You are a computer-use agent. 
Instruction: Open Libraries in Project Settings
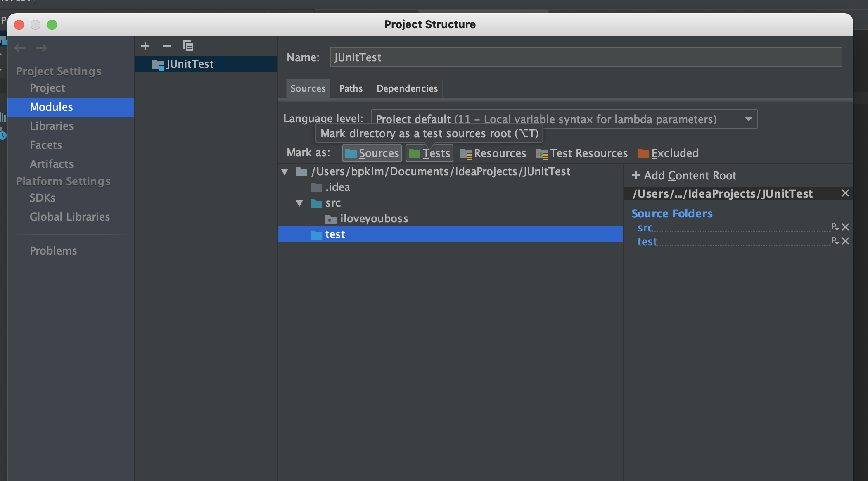pyautogui.click(x=52, y=126)
